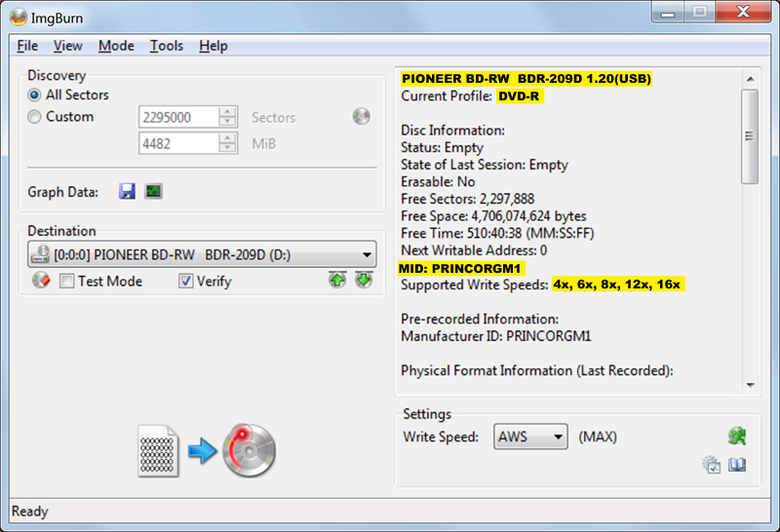Click the erase disc icon beside Test Mode
The width and height of the screenshot is (780, 532).
(x=40, y=281)
